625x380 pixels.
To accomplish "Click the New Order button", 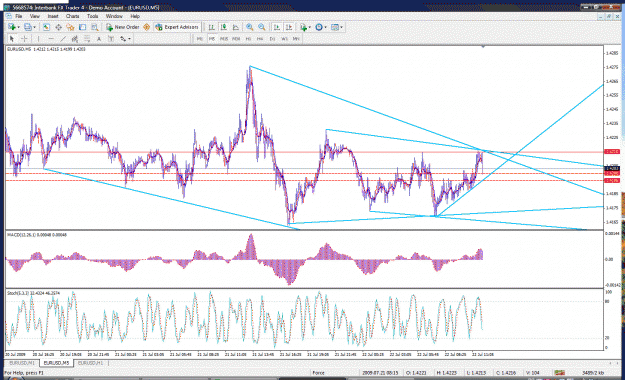I will pos(123,27).
